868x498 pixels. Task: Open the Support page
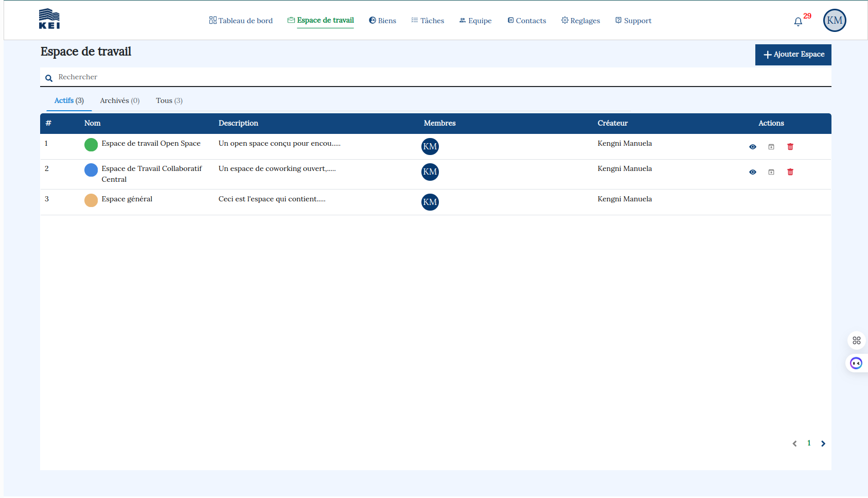pyautogui.click(x=633, y=21)
